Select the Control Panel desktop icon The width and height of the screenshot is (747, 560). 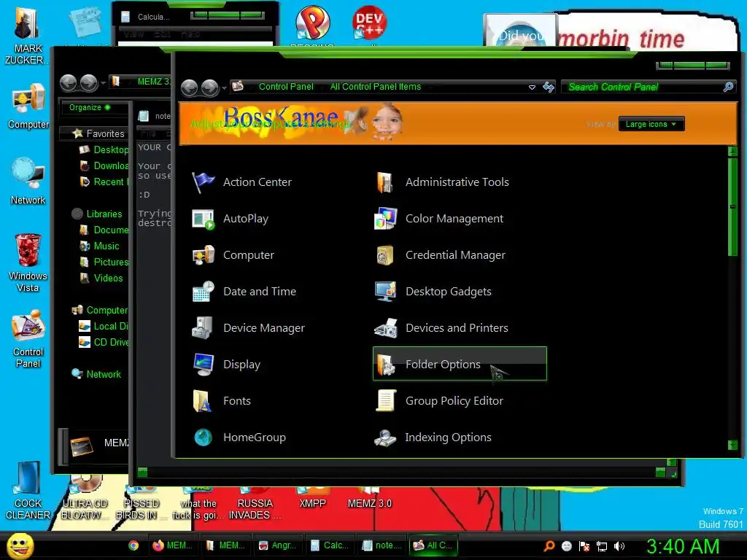click(28, 339)
